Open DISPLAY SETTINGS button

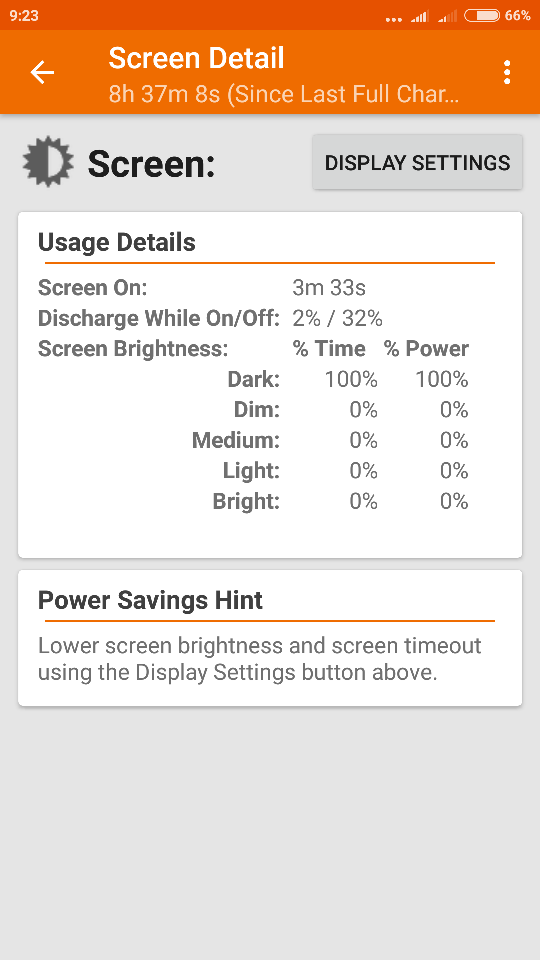pos(418,162)
